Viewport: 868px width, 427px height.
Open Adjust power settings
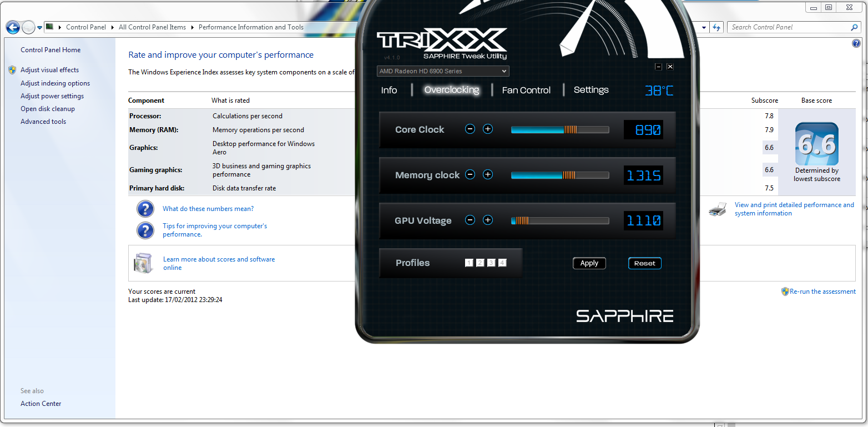52,96
